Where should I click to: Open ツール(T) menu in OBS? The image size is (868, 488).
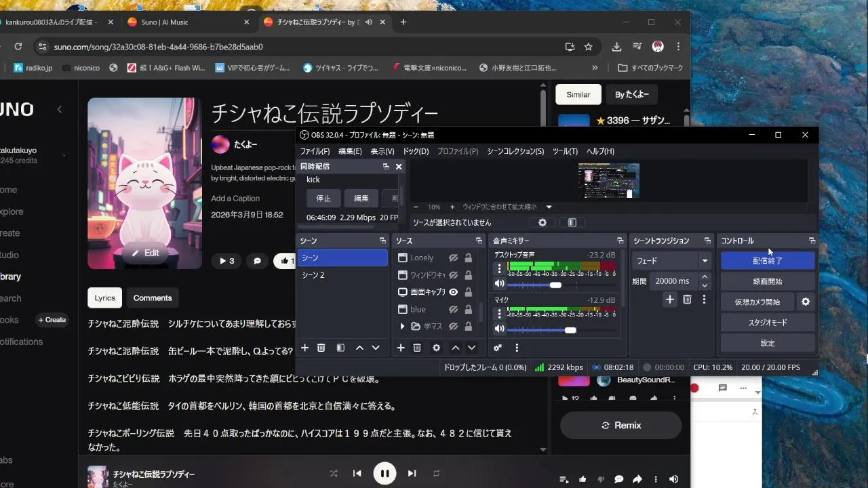pyautogui.click(x=565, y=151)
